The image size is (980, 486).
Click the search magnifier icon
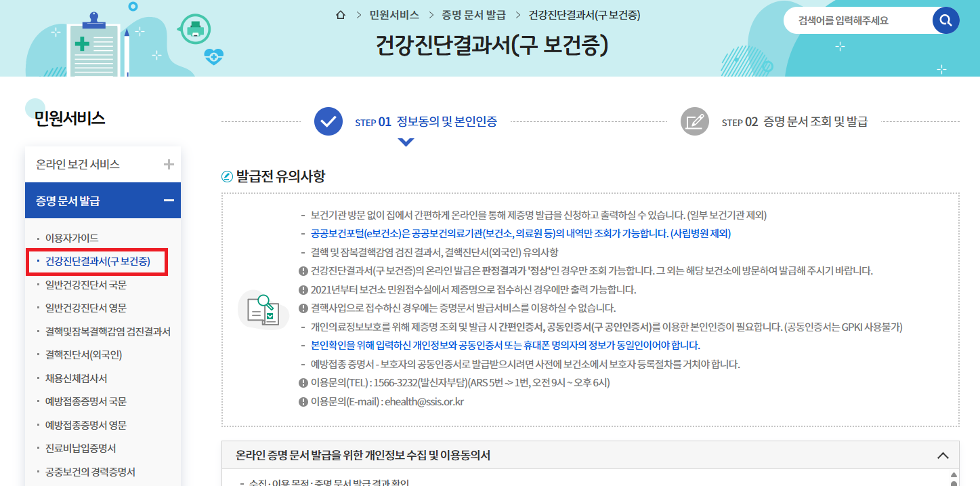(x=945, y=20)
